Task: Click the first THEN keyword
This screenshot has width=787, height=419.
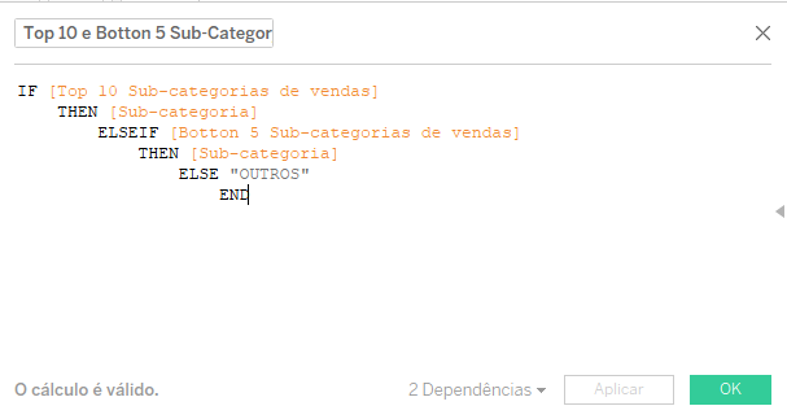Action: point(77,112)
